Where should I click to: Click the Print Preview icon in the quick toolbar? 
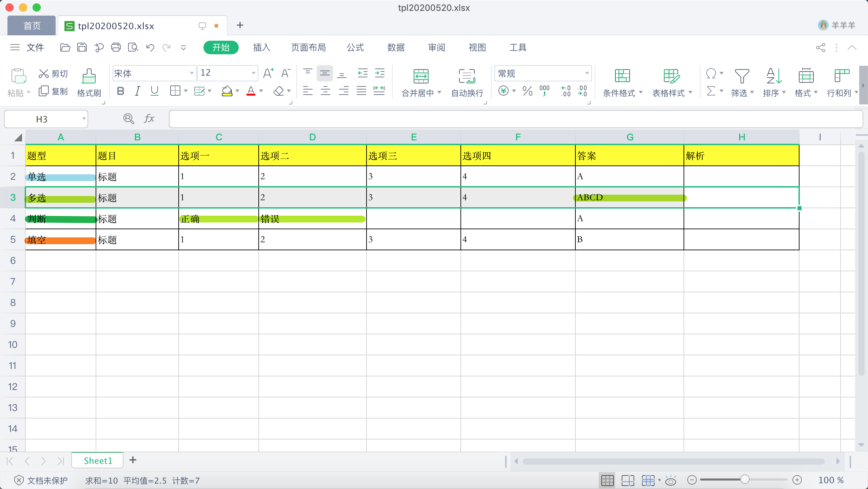click(133, 47)
